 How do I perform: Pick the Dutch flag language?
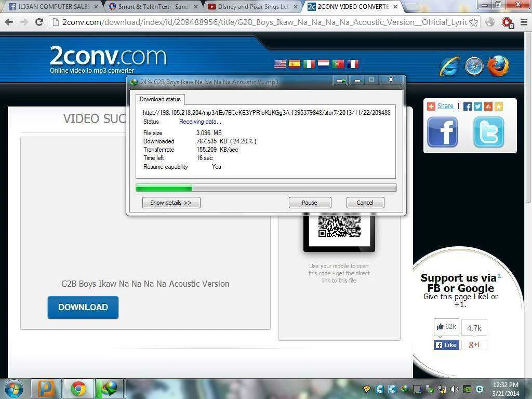[323, 64]
